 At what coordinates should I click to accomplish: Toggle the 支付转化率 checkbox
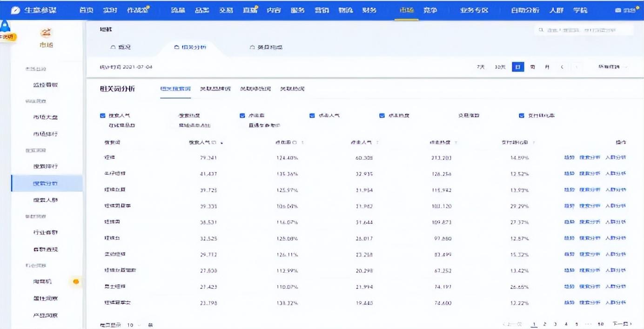click(522, 116)
